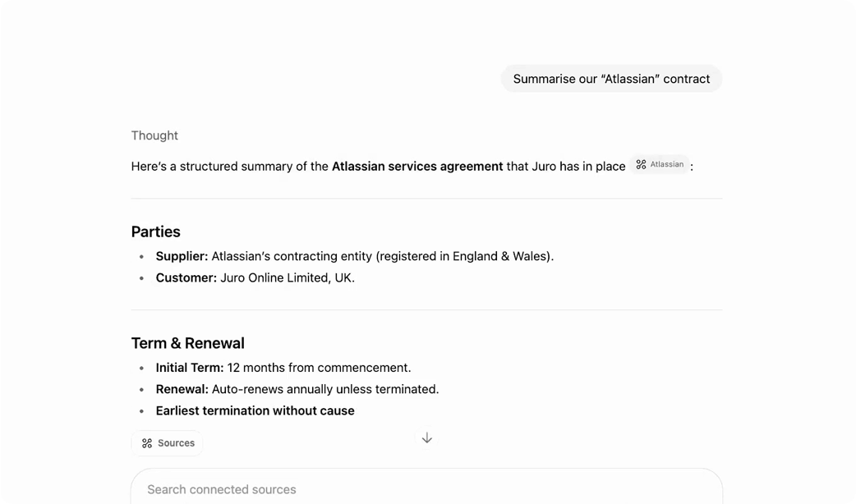Click the "12 months from commencement" text
Screen dimensions: 856x504
coord(319,368)
